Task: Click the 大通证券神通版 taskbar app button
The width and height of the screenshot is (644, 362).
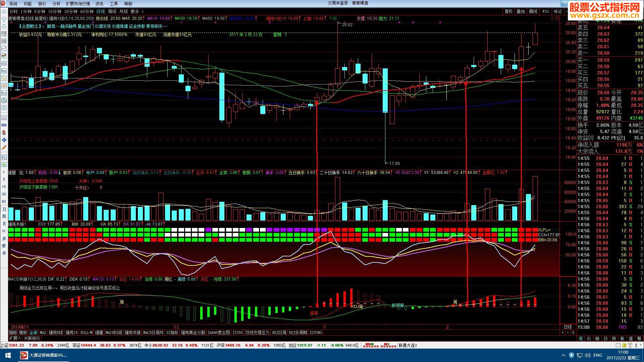Action: [x=44, y=355]
